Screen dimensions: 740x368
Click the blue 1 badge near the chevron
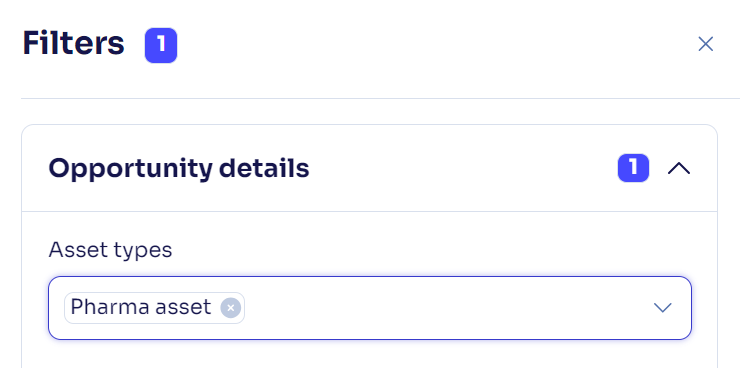pos(633,168)
